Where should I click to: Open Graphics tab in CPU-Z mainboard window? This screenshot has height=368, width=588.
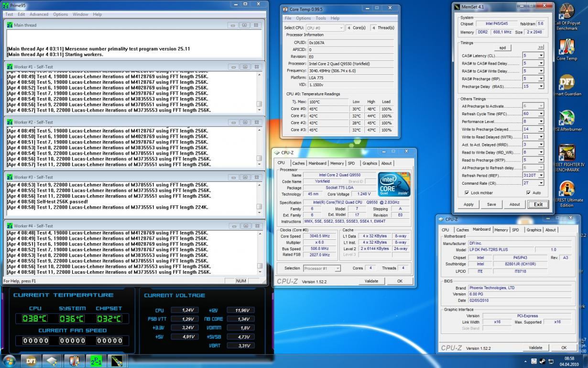534,230
